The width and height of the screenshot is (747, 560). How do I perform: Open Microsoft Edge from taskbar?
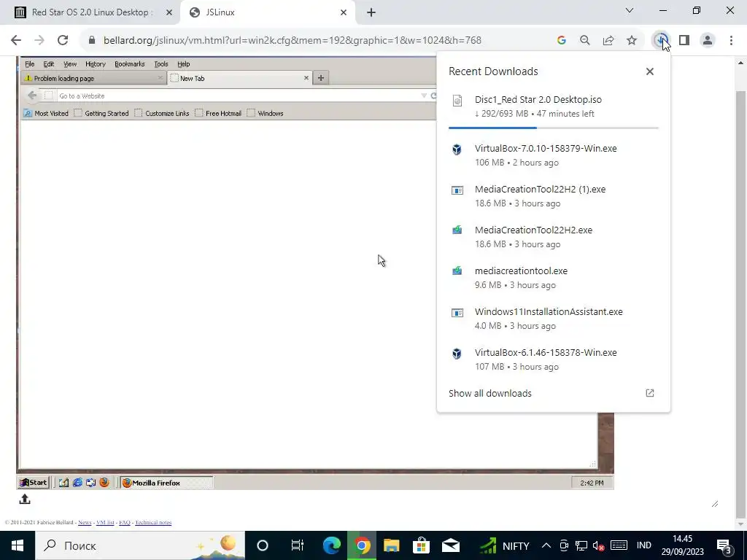pyautogui.click(x=332, y=545)
